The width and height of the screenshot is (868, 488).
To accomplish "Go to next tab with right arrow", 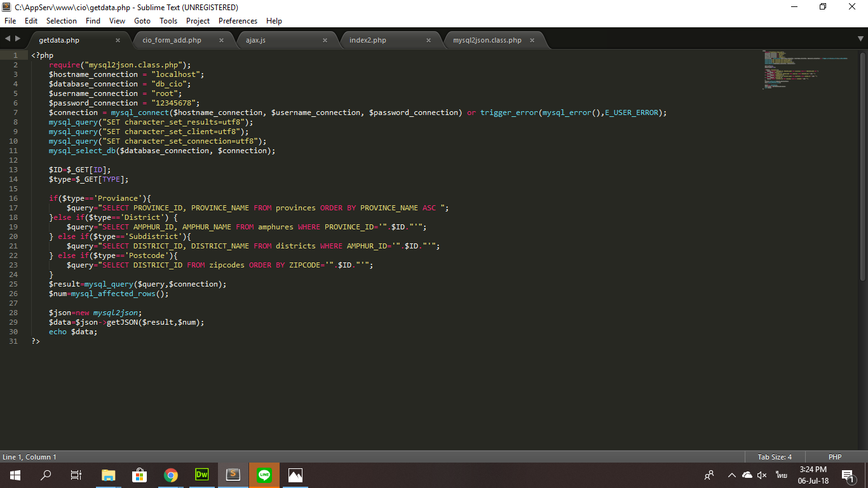I will click(x=17, y=39).
